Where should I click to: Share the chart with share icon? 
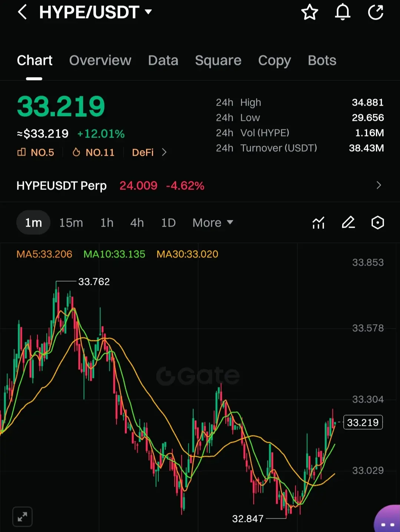376,12
